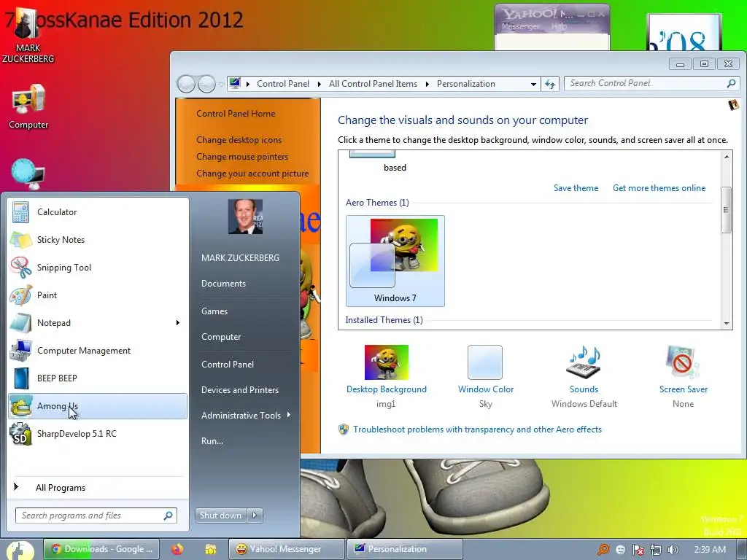
Task: Open Devices and Printers
Action: tap(239, 390)
